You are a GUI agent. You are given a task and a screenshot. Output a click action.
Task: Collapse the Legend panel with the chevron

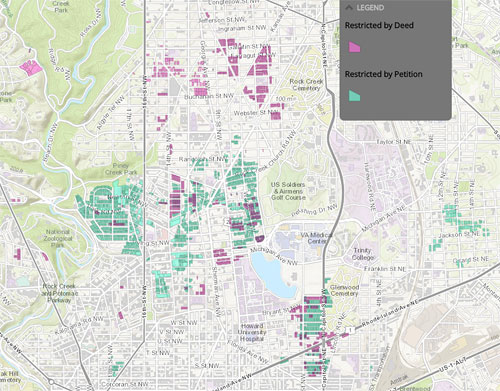tap(349, 7)
